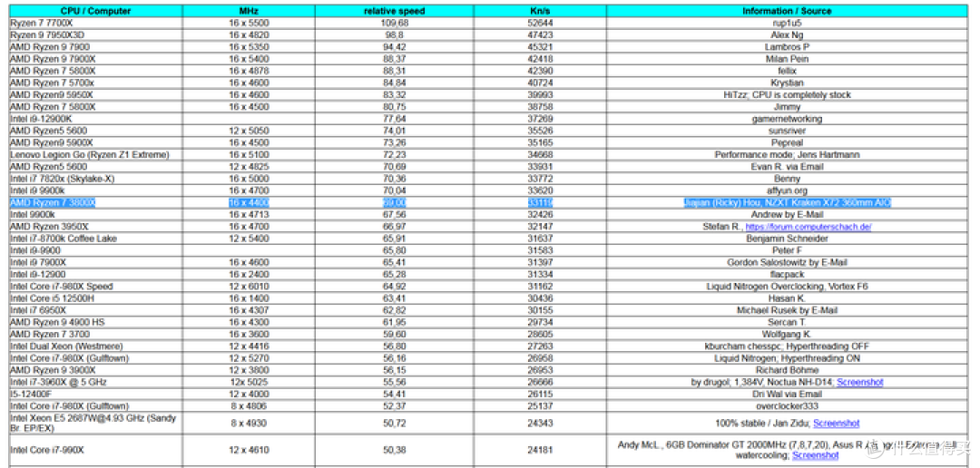
Task: Select the AMD Ryzen 7 3700 cell
Action: tap(95, 335)
